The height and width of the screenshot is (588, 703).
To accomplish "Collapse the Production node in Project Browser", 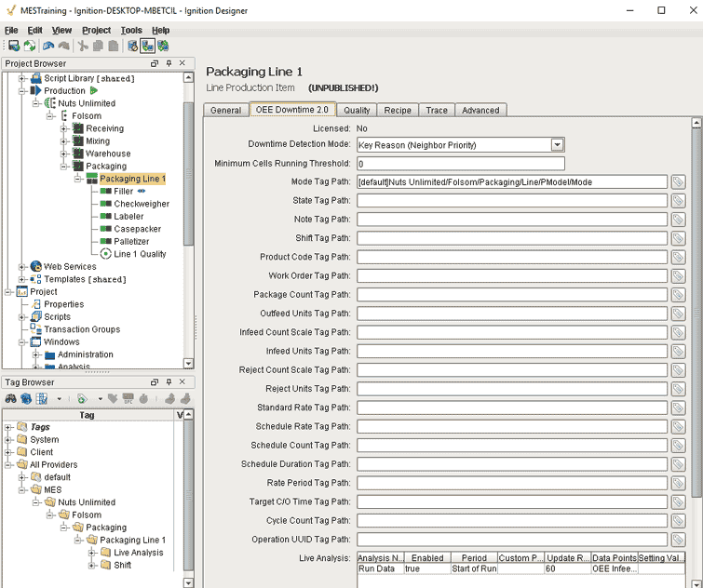I will 21,91.
